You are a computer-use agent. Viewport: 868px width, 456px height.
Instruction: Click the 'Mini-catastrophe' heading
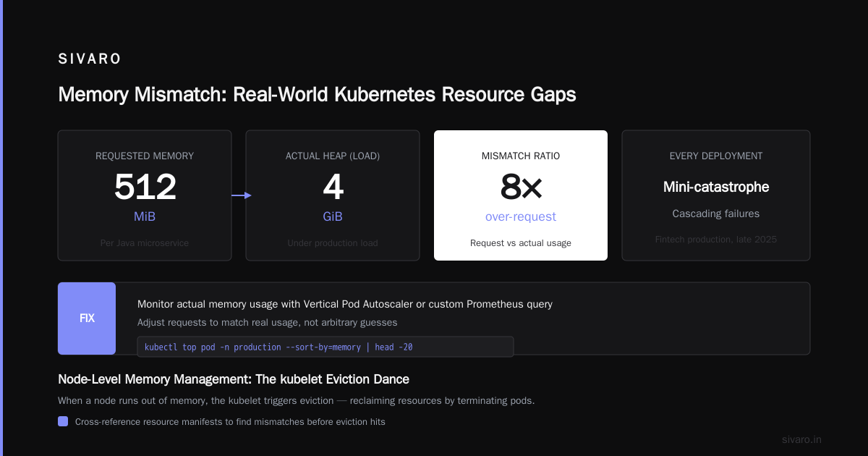tap(716, 187)
